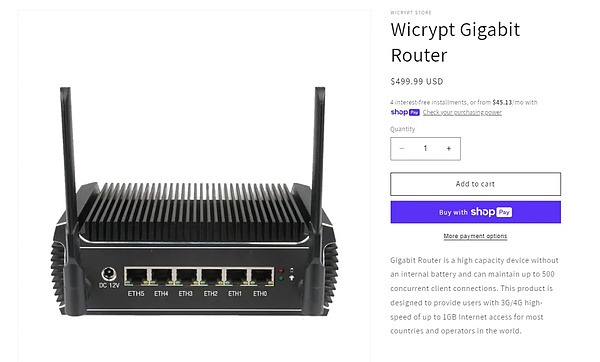This screenshot has height=362, width=600.
Task: Buy now with Shop Pay button
Action: pos(475,212)
